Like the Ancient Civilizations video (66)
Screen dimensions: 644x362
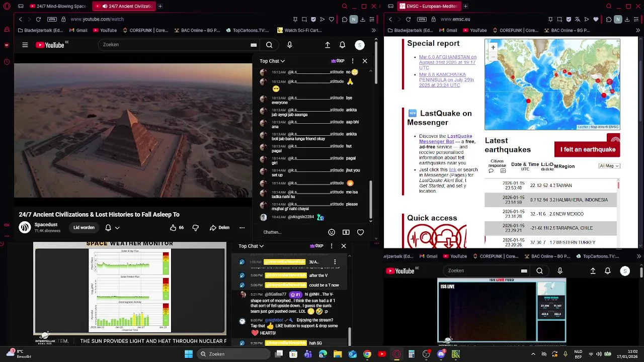tap(177, 227)
